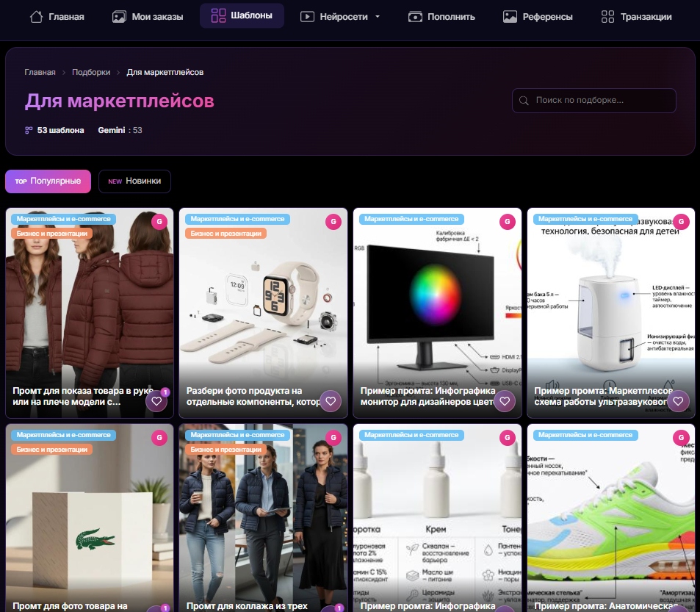Open Мои заказы in navigation

pos(148,17)
